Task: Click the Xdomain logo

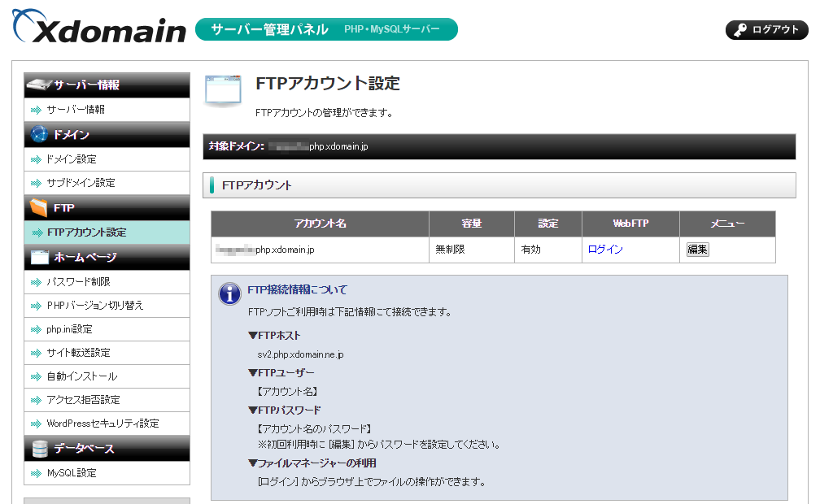Action: point(99,27)
